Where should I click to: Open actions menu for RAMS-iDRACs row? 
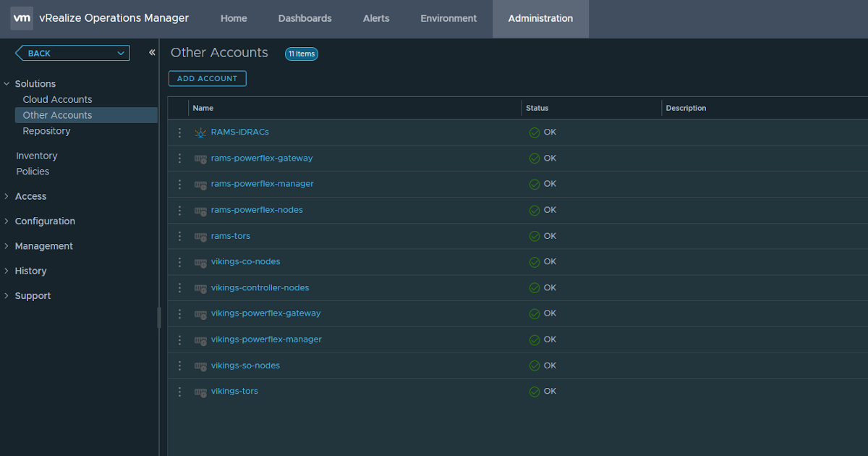tap(179, 132)
